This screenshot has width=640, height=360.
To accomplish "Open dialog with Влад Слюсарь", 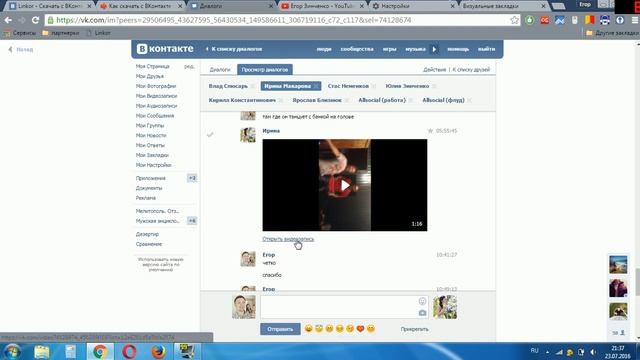I will click(x=228, y=86).
